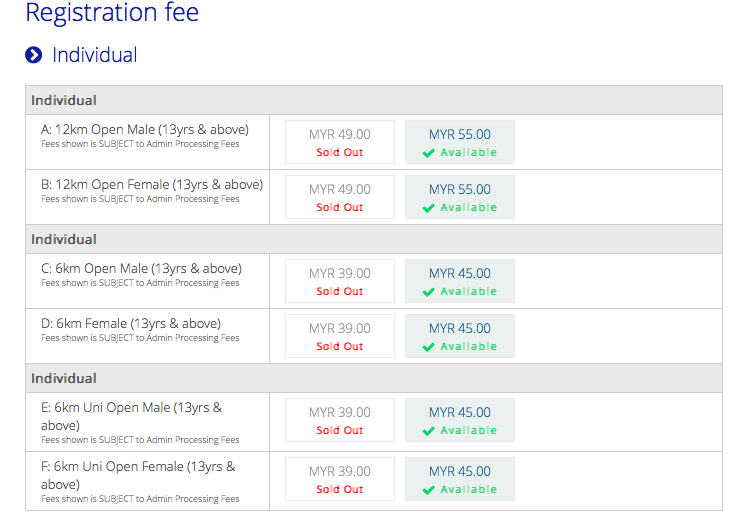Viewport: 746px width, 520px height.
Task: Click the first Individual table section header
Action: [x=374, y=100]
